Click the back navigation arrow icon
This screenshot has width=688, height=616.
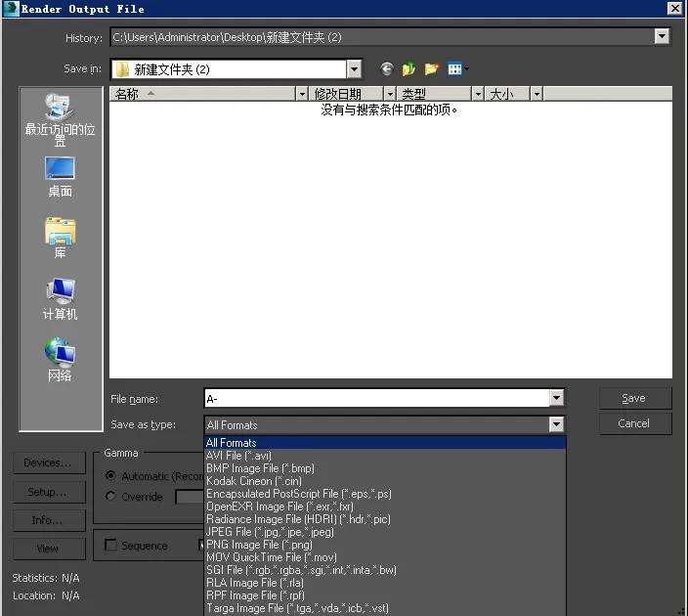pos(387,68)
